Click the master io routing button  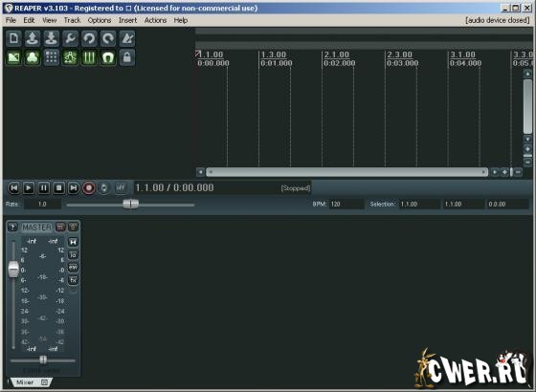point(73,254)
